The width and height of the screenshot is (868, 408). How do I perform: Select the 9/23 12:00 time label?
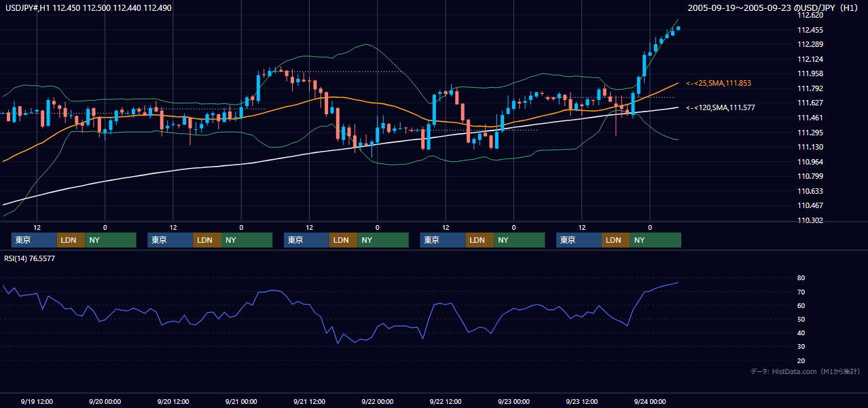[581, 401]
